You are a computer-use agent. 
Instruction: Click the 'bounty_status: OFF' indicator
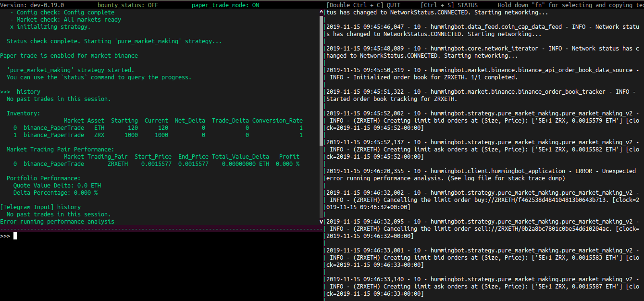(128, 5)
